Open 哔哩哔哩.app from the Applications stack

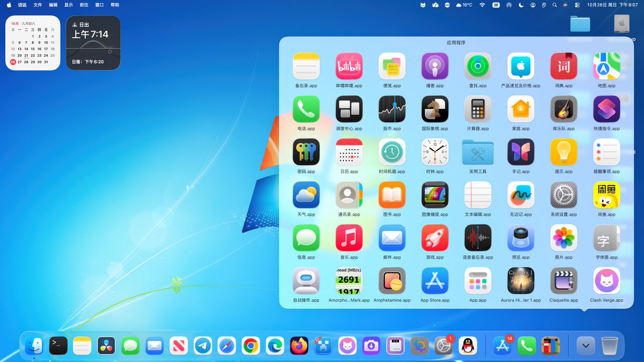point(349,66)
